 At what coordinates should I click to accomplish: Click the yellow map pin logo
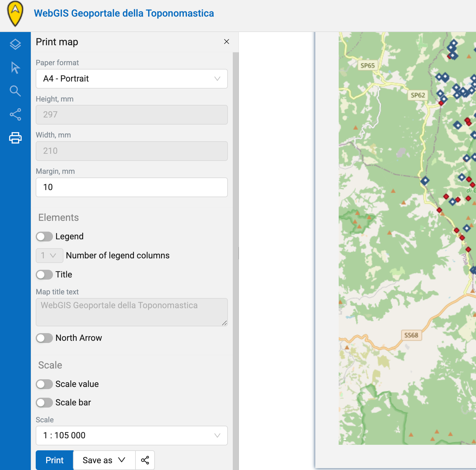[15, 14]
